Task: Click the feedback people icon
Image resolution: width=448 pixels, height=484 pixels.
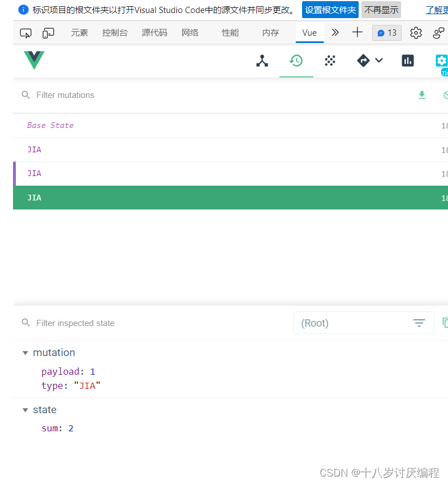Action: (x=438, y=33)
